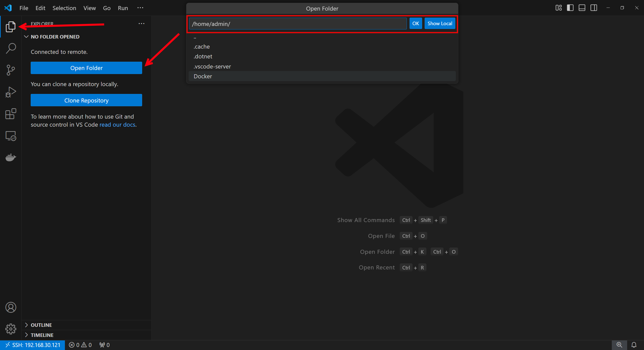Toggle the bottom panel visibility

click(x=582, y=8)
